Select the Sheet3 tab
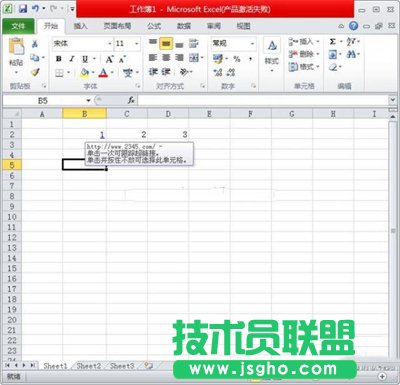Screen dimensions: 400x385 point(122,366)
